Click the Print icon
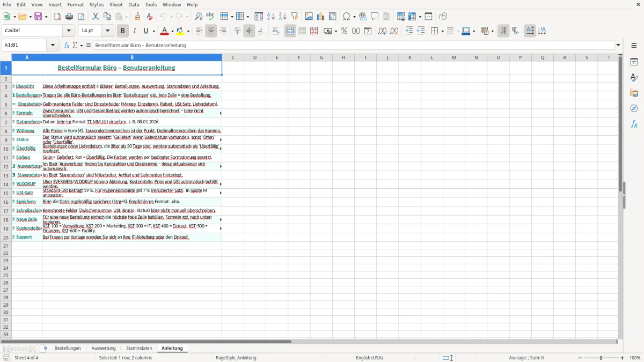Viewport: 644px width, 362px height. (x=69, y=17)
